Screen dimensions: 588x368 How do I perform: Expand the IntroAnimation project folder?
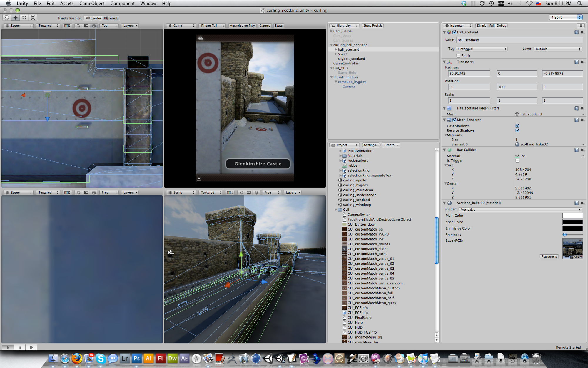pyautogui.click(x=340, y=151)
